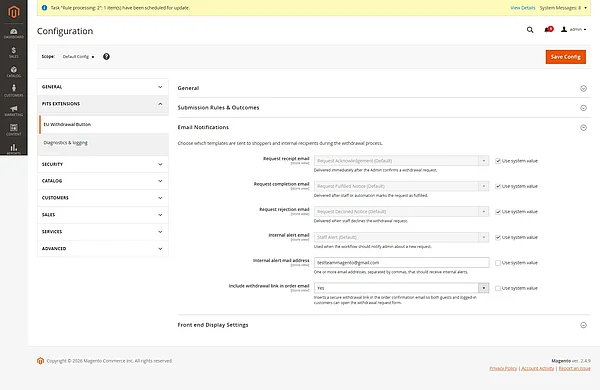Image resolution: width=600 pixels, height=390 pixels.
Task: Select EU Withdrawal Button menu item
Action: pyautogui.click(x=103, y=124)
